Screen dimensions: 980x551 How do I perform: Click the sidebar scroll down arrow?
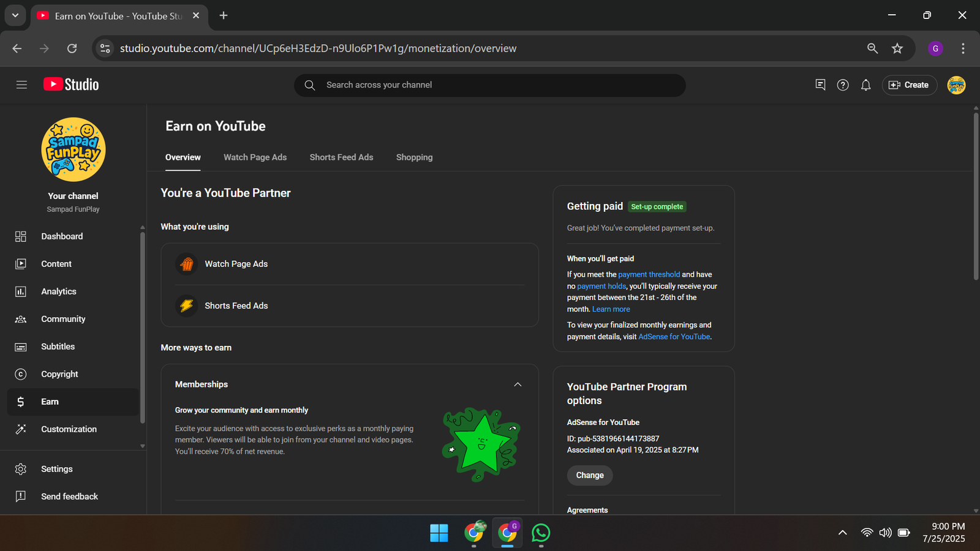(143, 446)
